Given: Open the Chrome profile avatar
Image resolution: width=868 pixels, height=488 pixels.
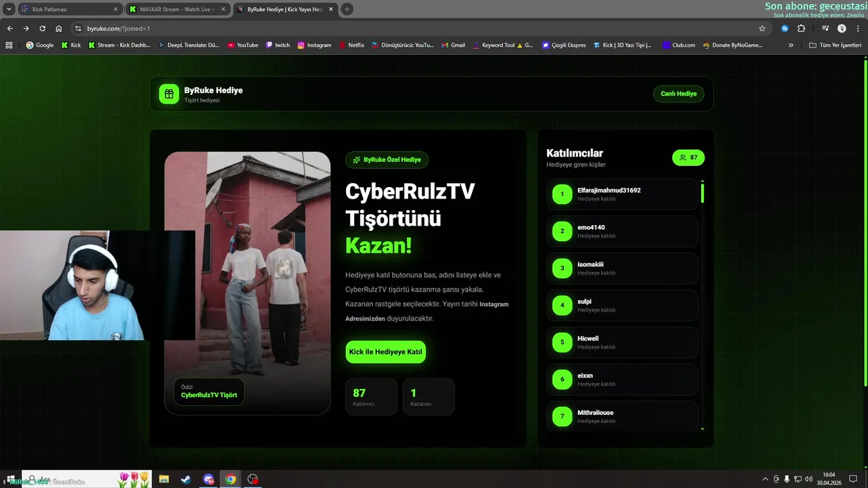Looking at the screenshot, I should click(842, 28).
